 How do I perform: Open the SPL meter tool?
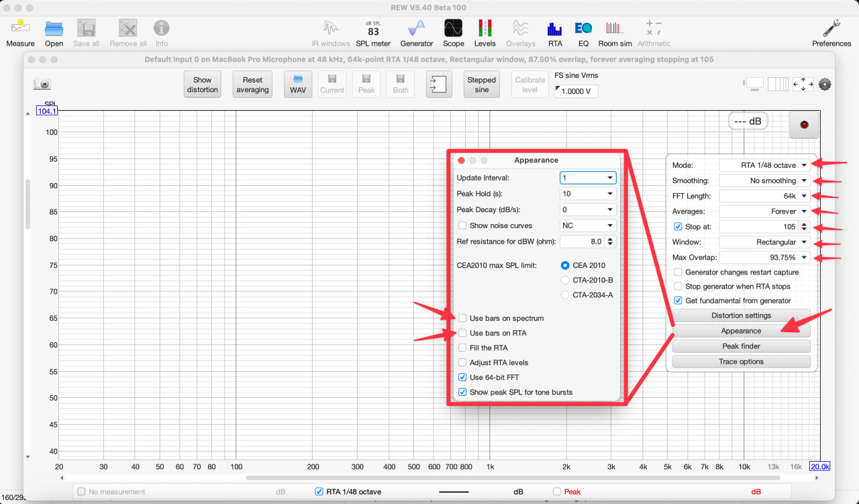coord(372,32)
